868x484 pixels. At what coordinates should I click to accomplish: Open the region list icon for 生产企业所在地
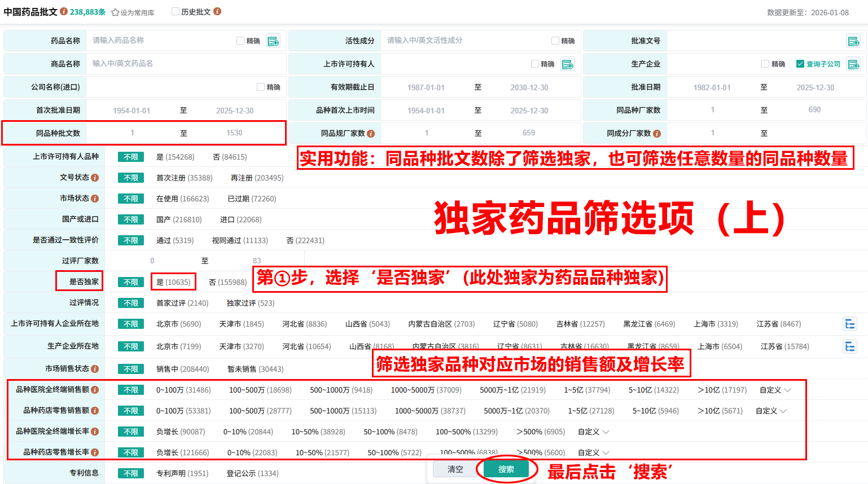(x=849, y=346)
